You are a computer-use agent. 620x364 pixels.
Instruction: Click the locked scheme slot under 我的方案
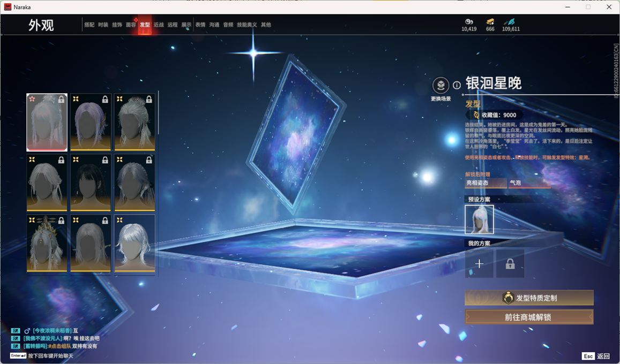point(510,263)
